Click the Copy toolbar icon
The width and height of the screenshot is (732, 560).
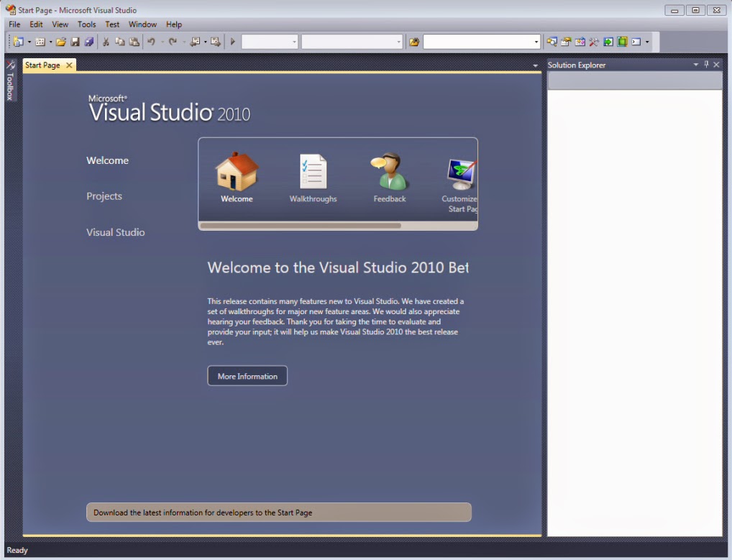click(120, 42)
